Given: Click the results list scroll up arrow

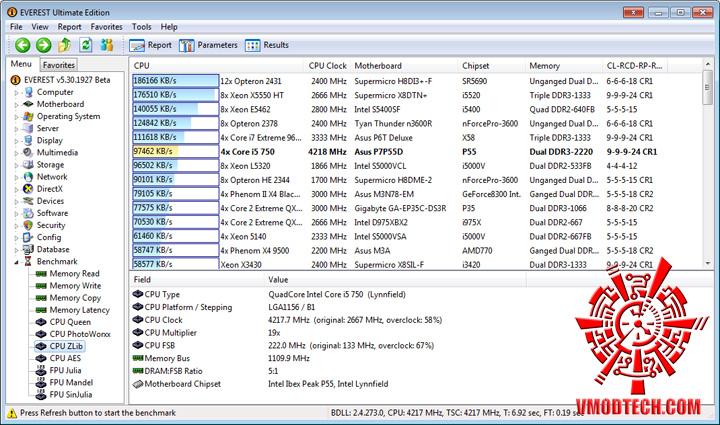Looking at the screenshot, I should pyautogui.click(x=708, y=64).
